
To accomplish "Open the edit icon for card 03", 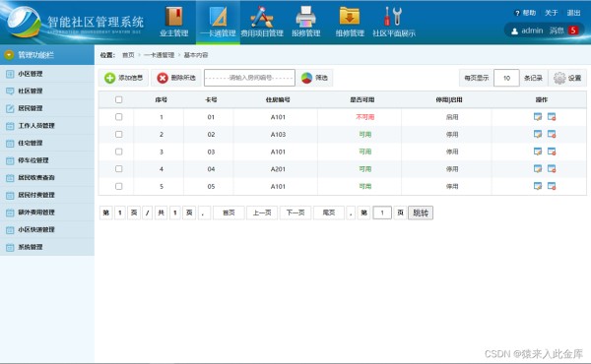I will pos(538,152).
